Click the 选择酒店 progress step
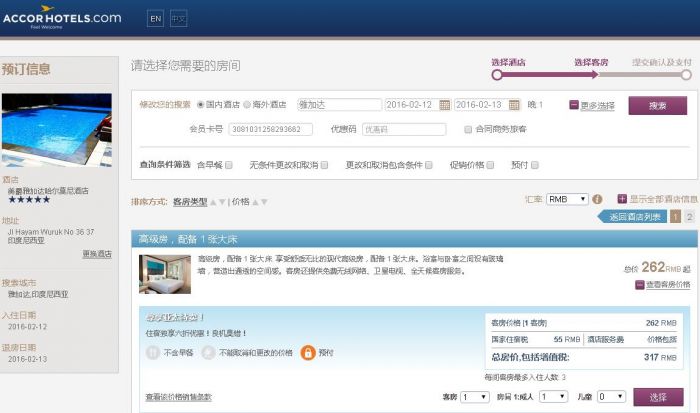The height and width of the screenshot is (413, 700). (508, 63)
